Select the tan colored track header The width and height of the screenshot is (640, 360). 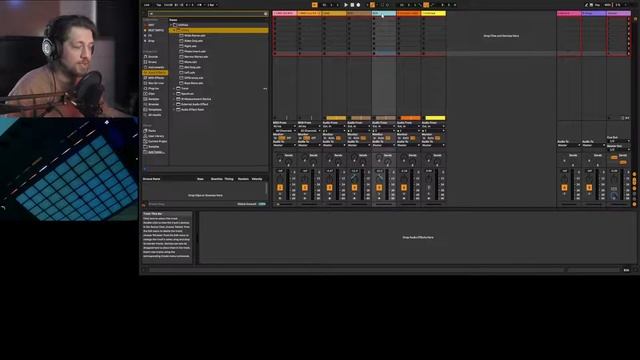[x=359, y=13]
